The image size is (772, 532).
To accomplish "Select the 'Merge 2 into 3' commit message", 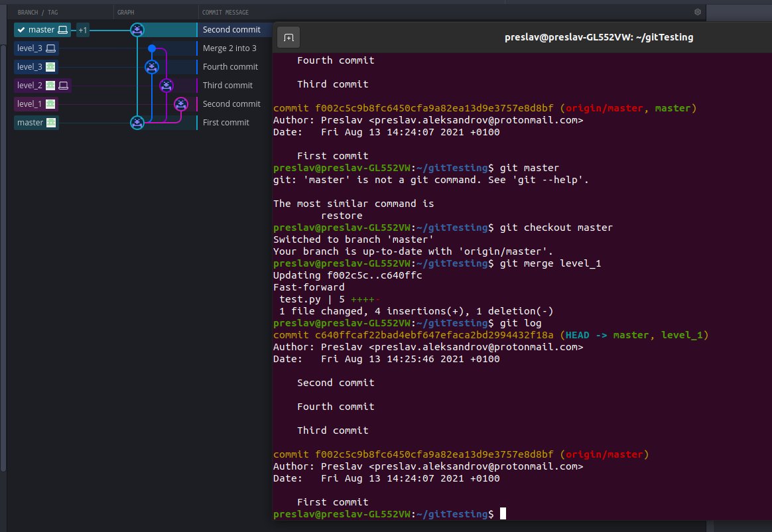I will pyautogui.click(x=229, y=48).
